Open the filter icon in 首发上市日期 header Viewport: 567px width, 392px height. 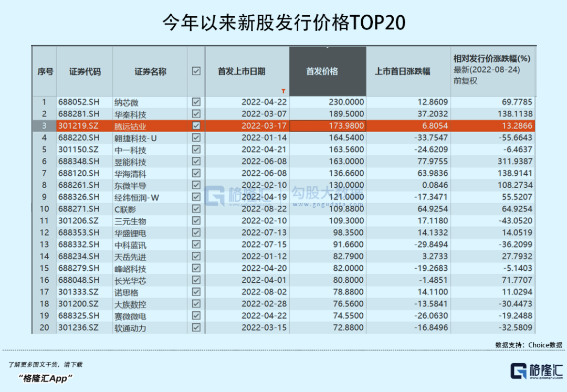pyautogui.click(x=283, y=91)
